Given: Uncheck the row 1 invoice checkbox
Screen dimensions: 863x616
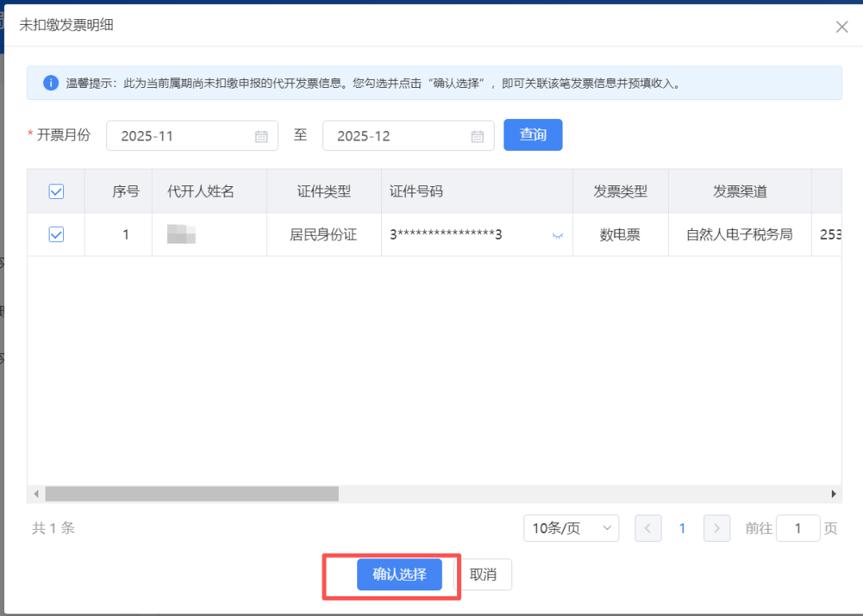Looking at the screenshot, I should tap(56, 234).
